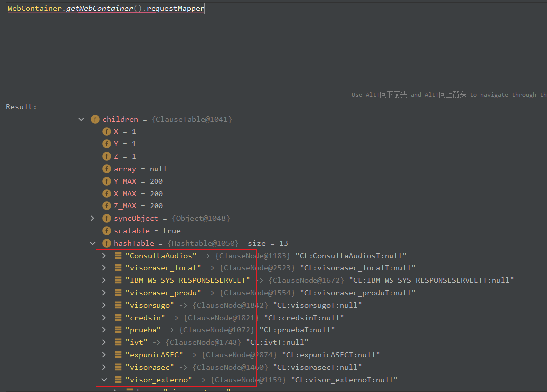Screen dimensions: 547x392
Task: Click the field icon beside array
Action: click(x=107, y=169)
